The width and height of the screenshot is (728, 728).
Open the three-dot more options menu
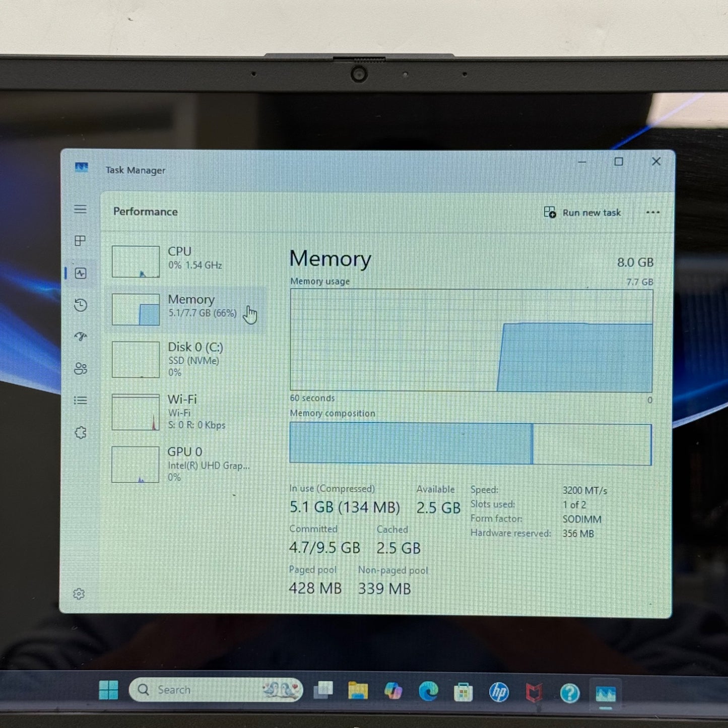pos(652,213)
